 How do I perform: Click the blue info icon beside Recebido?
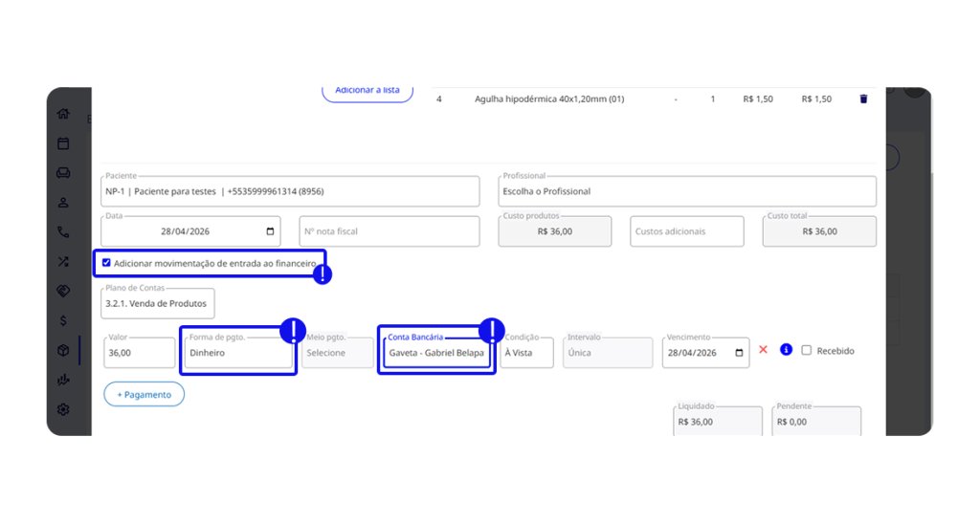(x=786, y=350)
